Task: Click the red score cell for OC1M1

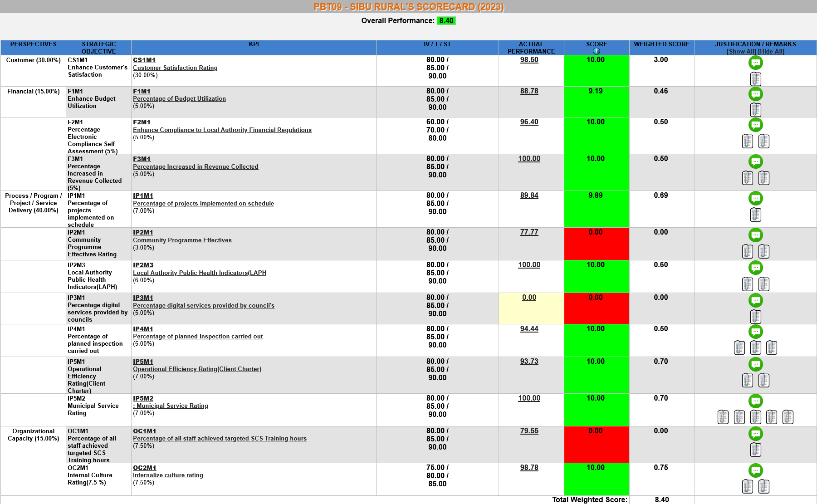Action: 596,444
